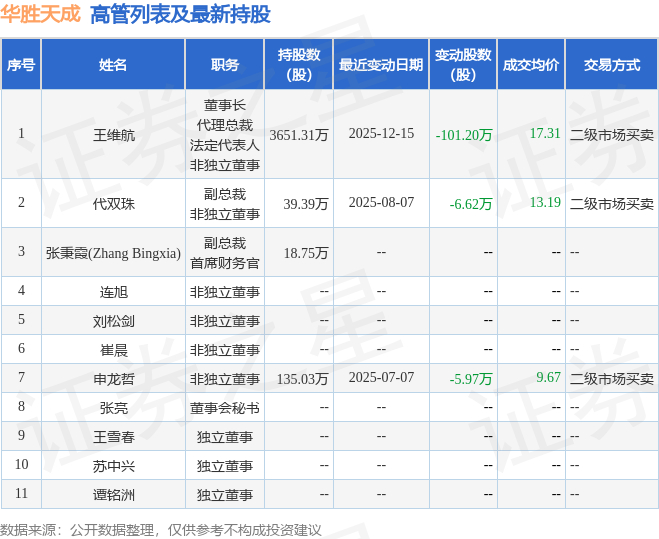659x539 pixels.
Task: Click the name 苏中兴
Action: coord(114,466)
